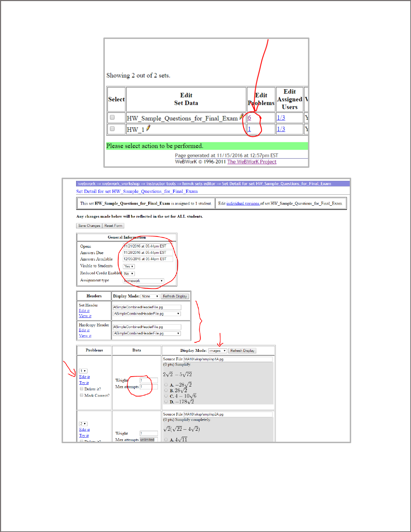This screenshot has height=532, width=411.
Task: Click Refresh Display in the Problems section
Action: pyautogui.click(x=242, y=351)
